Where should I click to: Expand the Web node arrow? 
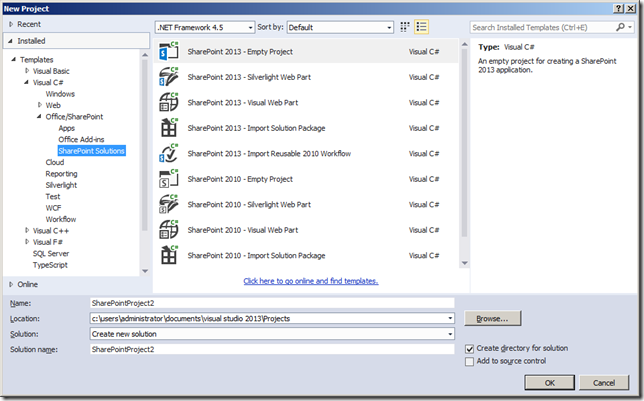point(40,105)
